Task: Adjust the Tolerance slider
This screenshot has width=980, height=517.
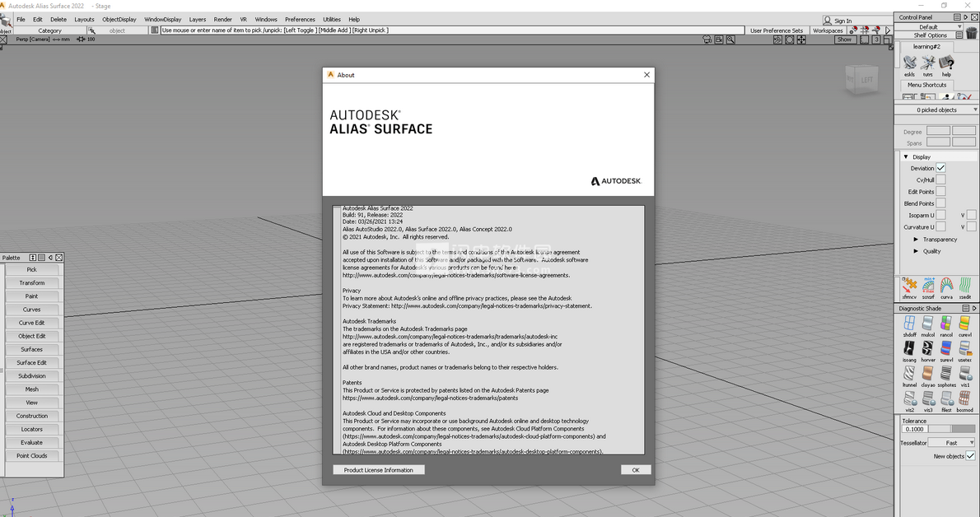Action: [951, 429]
